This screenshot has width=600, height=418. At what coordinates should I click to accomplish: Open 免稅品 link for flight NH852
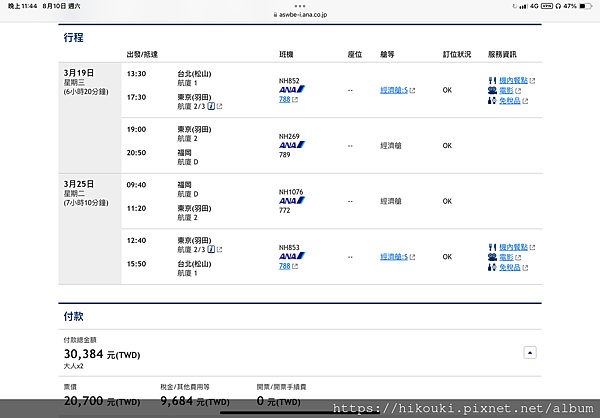click(x=510, y=101)
